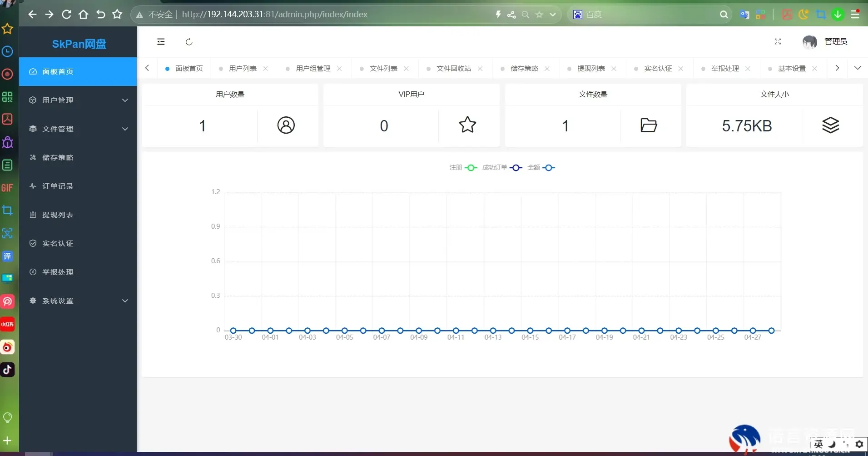Expand the 用户管理 sidebar menu
Image resolution: width=868 pixels, height=456 pixels.
78,100
